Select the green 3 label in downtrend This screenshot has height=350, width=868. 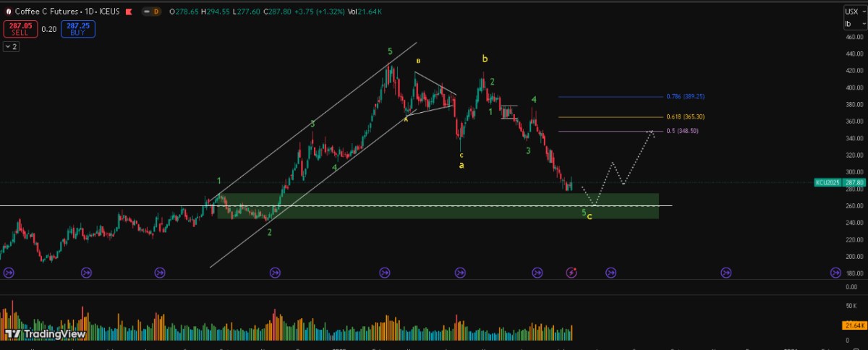(x=528, y=150)
